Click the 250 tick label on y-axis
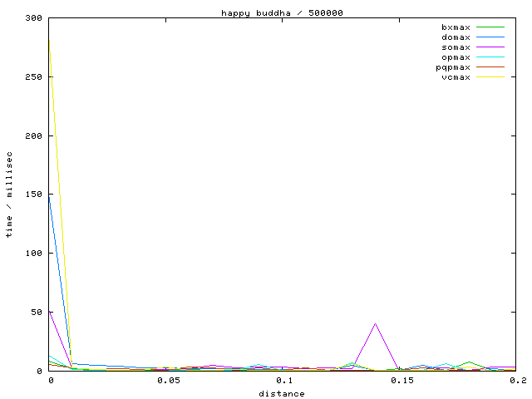Image resolution: width=532 pixels, height=399 pixels. pyautogui.click(x=34, y=76)
